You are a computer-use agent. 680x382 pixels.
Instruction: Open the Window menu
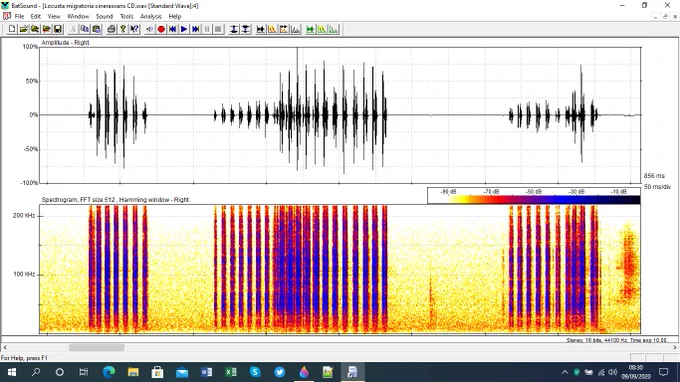pyautogui.click(x=78, y=16)
